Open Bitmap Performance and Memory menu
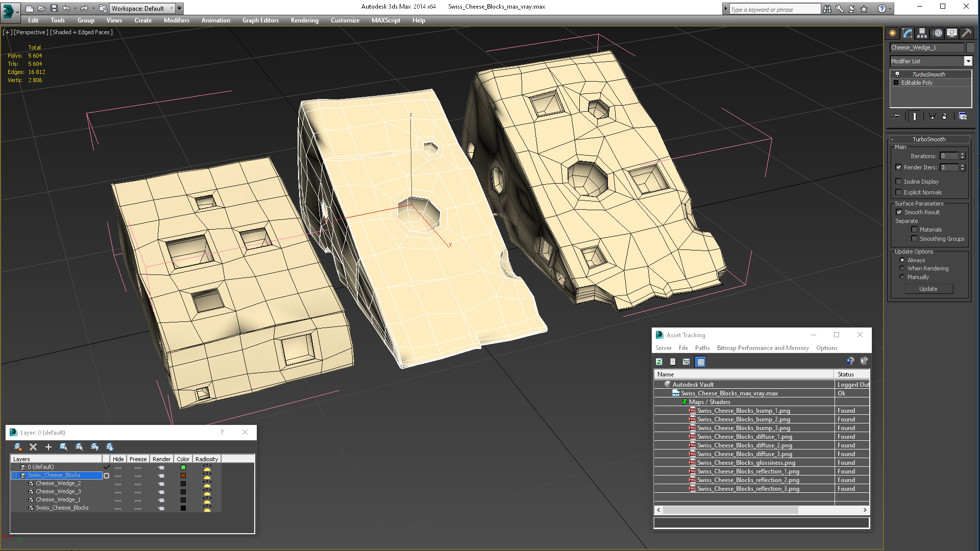The image size is (980, 551). click(x=763, y=348)
